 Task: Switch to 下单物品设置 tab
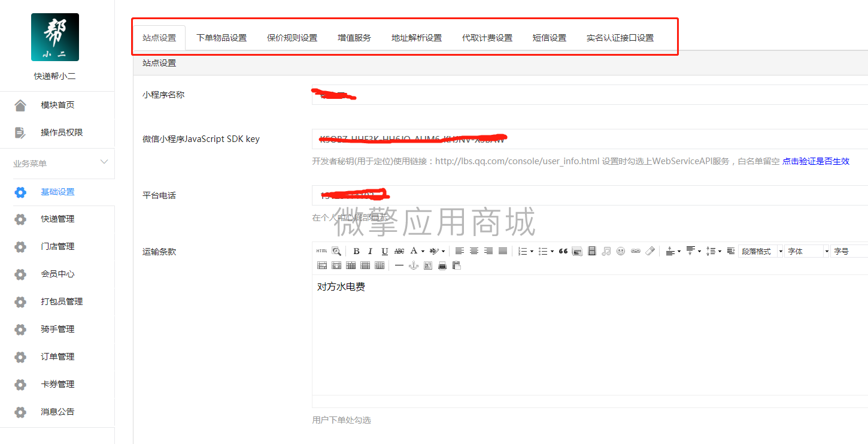221,38
